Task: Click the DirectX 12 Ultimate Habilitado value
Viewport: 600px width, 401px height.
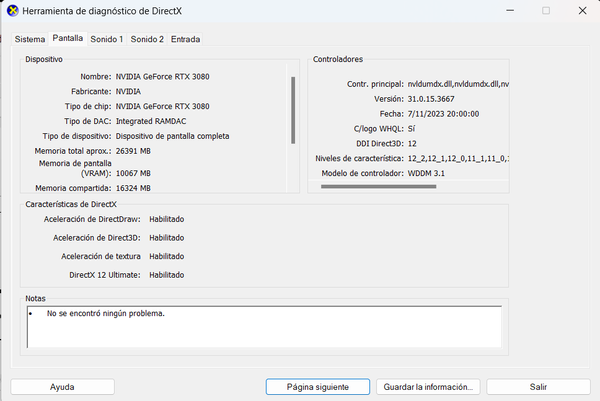Action: tap(167, 275)
